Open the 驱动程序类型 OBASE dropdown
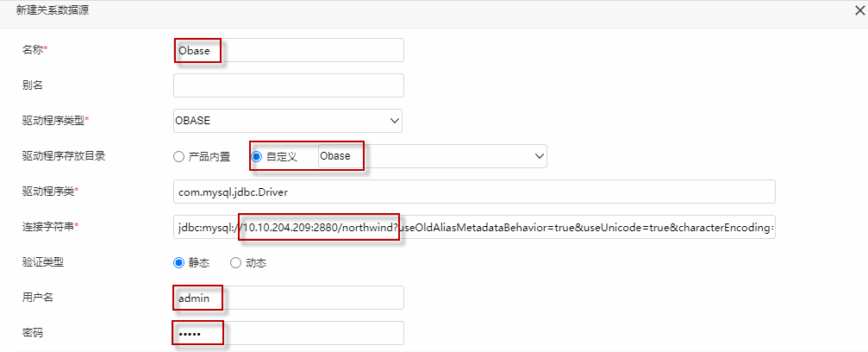Screen dimensions: 868x352 288,120
